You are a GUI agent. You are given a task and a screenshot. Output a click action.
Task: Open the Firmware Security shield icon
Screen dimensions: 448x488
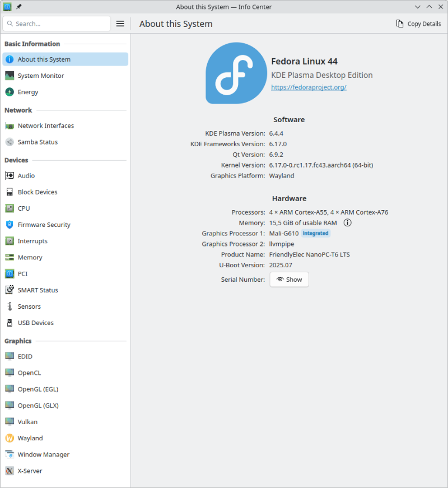[x=10, y=225]
